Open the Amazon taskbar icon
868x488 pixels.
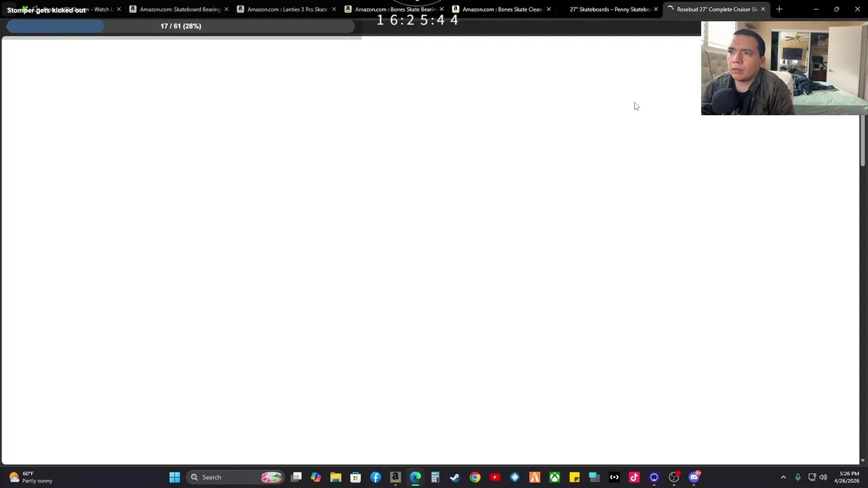click(x=395, y=477)
